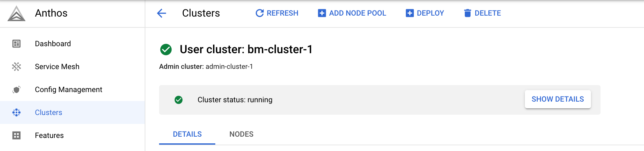The width and height of the screenshot is (644, 151).
Task: Click the Dashboard grid icon
Action: 16,44
